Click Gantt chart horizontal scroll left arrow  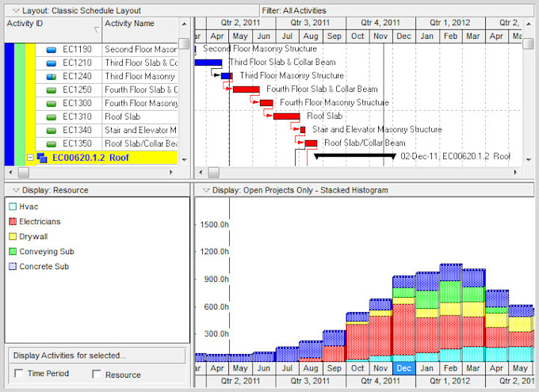pyautogui.click(x=201, y=172)
